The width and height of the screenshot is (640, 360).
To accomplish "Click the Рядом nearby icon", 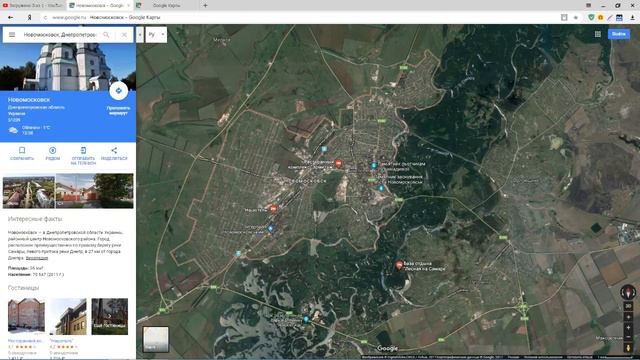I will (53, 150).
